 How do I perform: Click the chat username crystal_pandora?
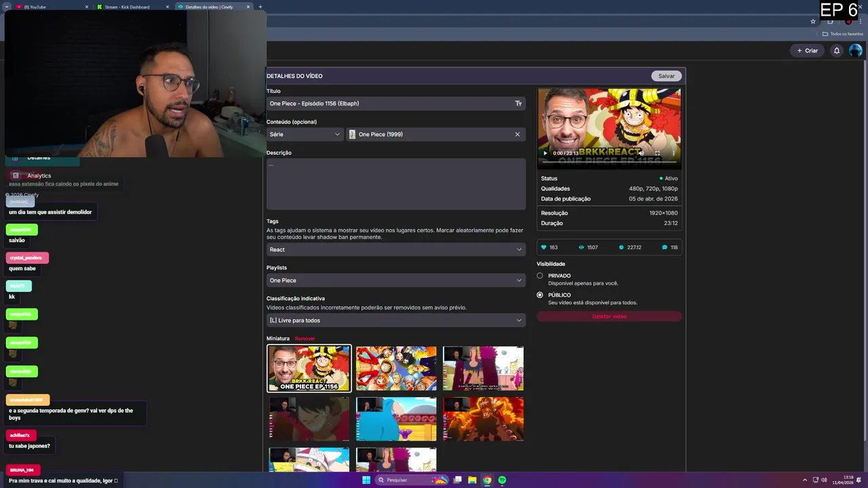[x=26, y=258]
